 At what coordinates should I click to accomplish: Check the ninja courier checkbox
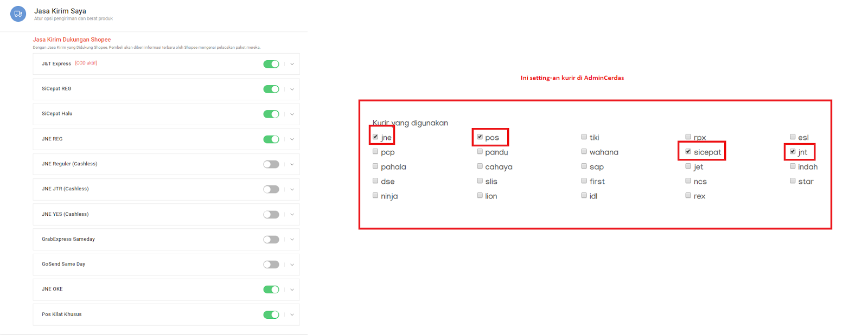click(x=375, y=195)
